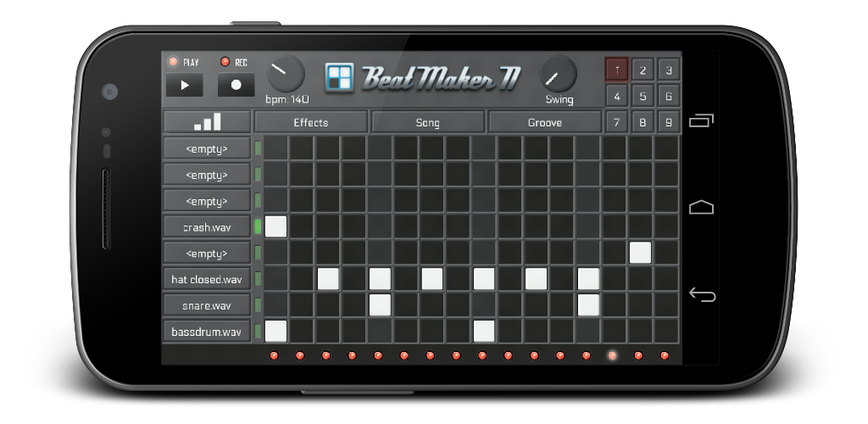
Task: Turn off the active step 15 on the fifth track
Action: pos(640,253)
